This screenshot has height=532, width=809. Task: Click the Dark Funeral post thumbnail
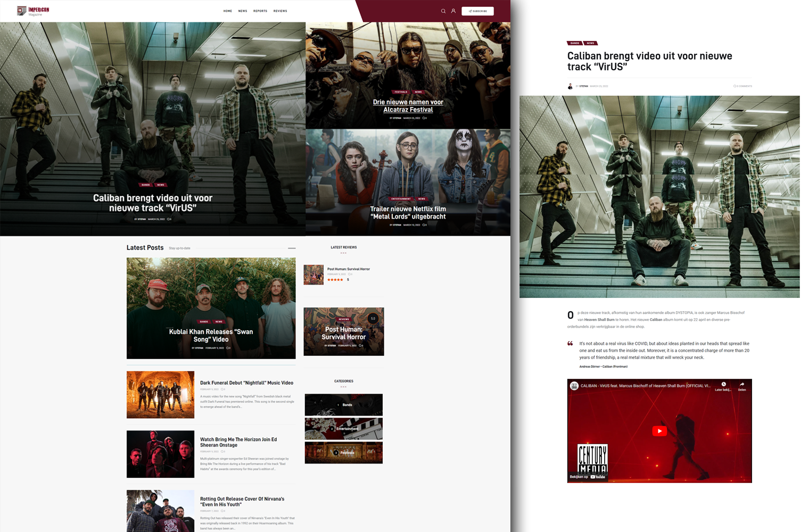pos(160,395)
